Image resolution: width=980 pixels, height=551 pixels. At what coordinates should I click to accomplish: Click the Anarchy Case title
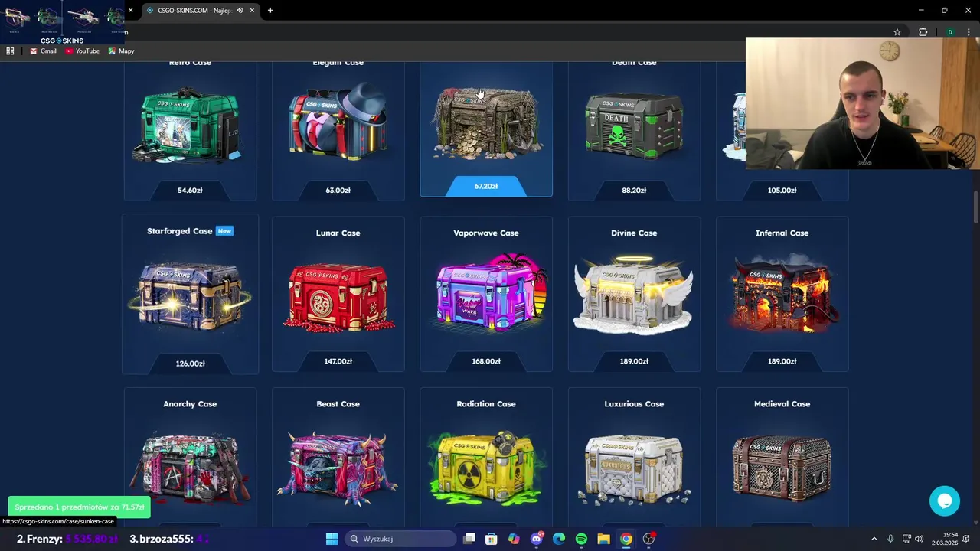190,404
